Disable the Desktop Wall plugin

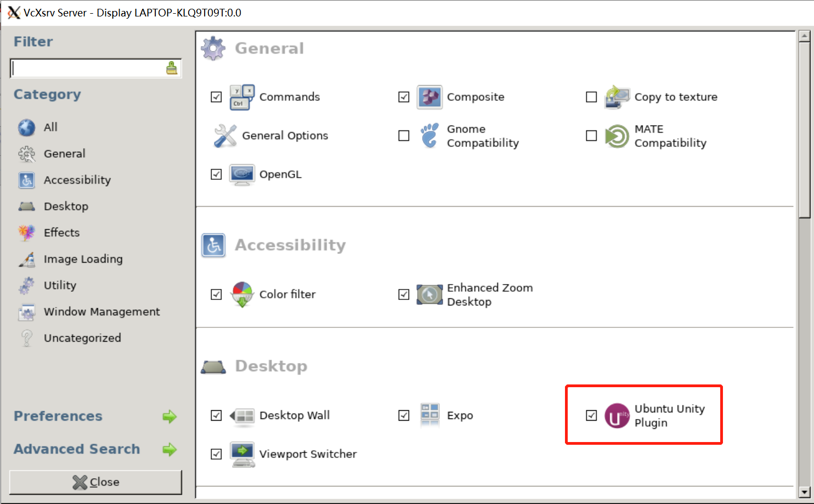click(216, 416)
